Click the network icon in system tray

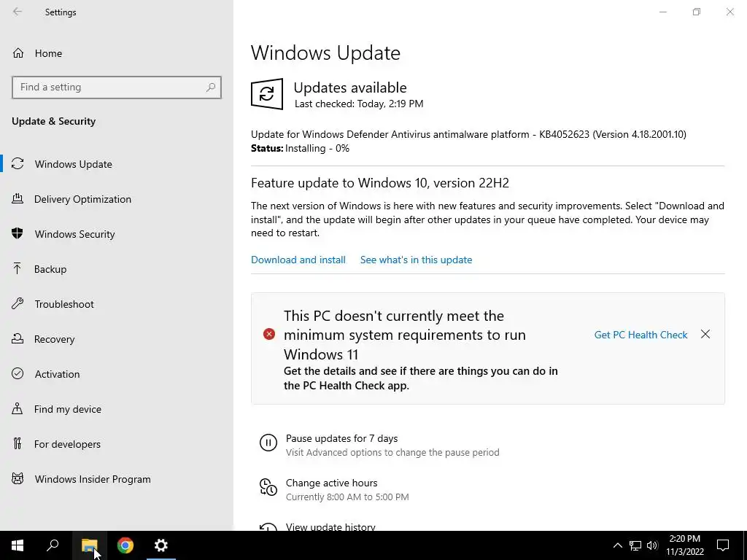point(635,545)
